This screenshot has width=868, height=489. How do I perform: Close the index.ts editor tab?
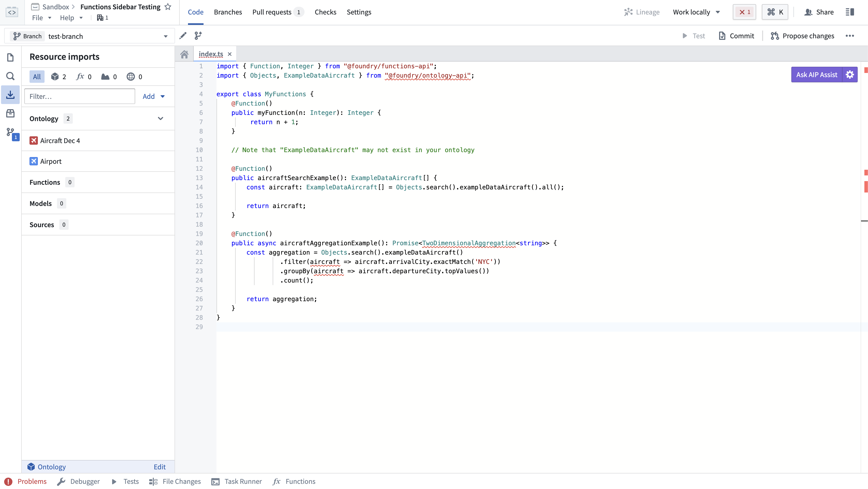(229, 54)
